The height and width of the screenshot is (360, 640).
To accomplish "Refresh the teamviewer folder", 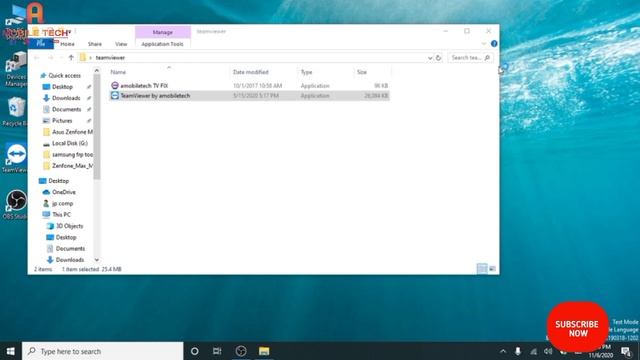I will click(438, 58).
